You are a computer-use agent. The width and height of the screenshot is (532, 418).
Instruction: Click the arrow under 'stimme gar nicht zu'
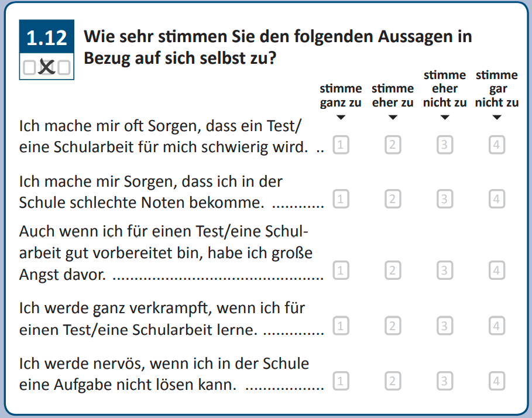coord(497,118)
